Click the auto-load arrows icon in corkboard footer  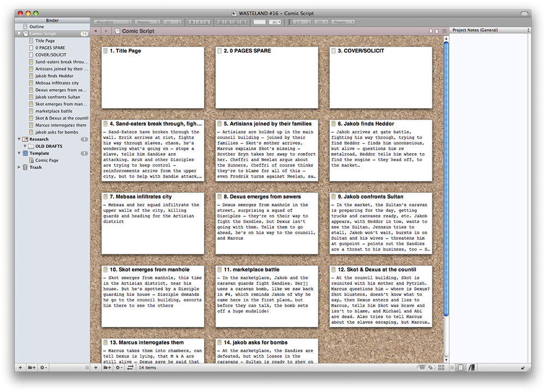(130, 368)
